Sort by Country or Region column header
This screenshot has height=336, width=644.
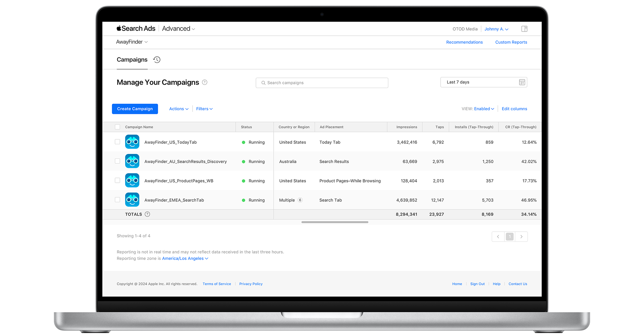click(x=294, y=127)
